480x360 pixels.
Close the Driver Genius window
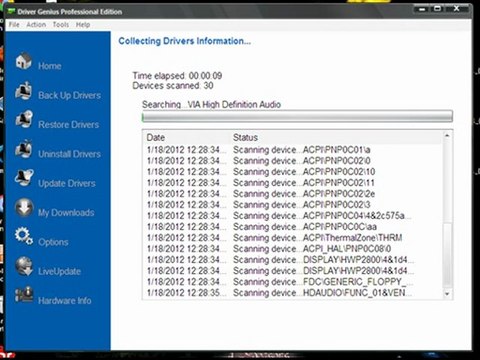[457, 9]
